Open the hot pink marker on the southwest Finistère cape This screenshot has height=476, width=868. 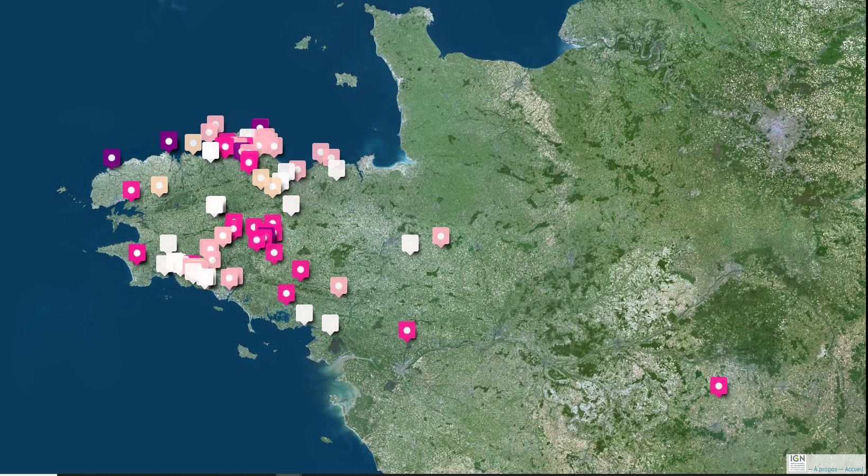(x=137, y=253)
